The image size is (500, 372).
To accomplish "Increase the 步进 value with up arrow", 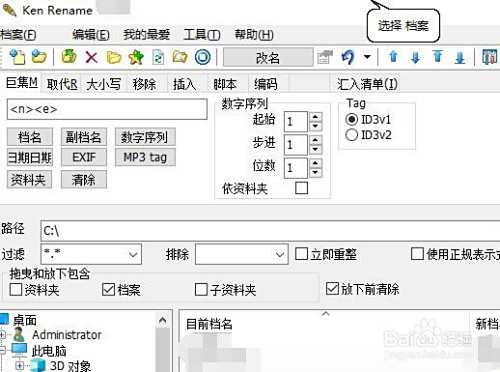I will (315, 140).
